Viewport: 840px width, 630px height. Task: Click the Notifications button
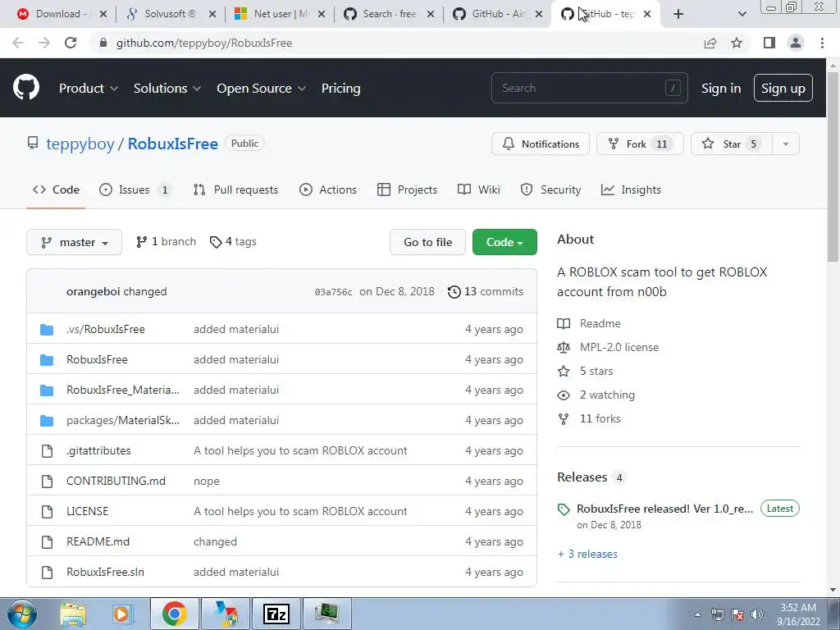tap(541, 144)
